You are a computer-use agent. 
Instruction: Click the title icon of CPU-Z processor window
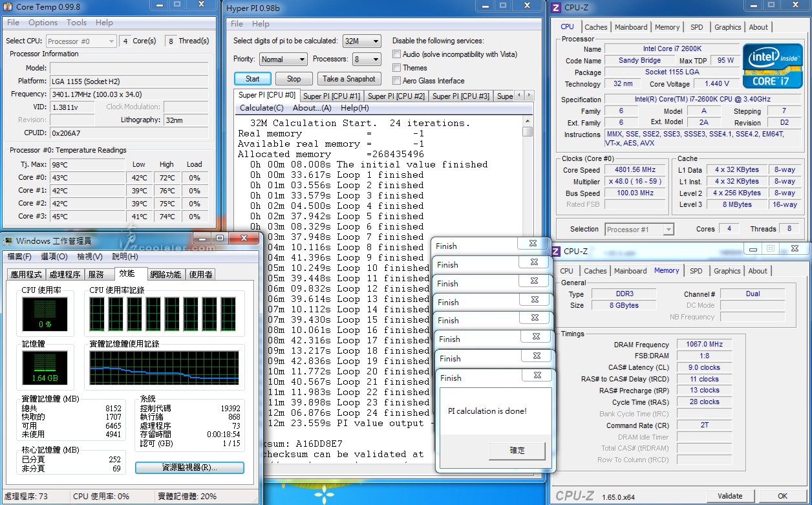pos(556,7)
